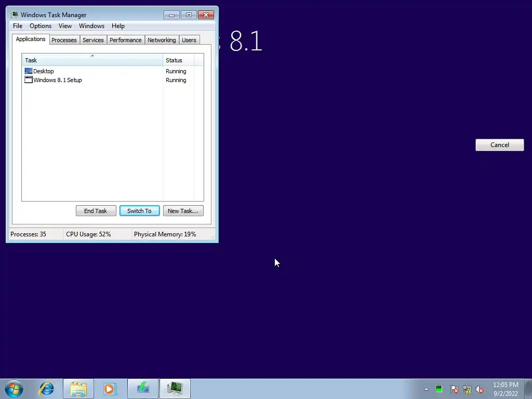Click the Processes: 35 status entry
Screen dimensions: 532x399
tap(28, 234)
